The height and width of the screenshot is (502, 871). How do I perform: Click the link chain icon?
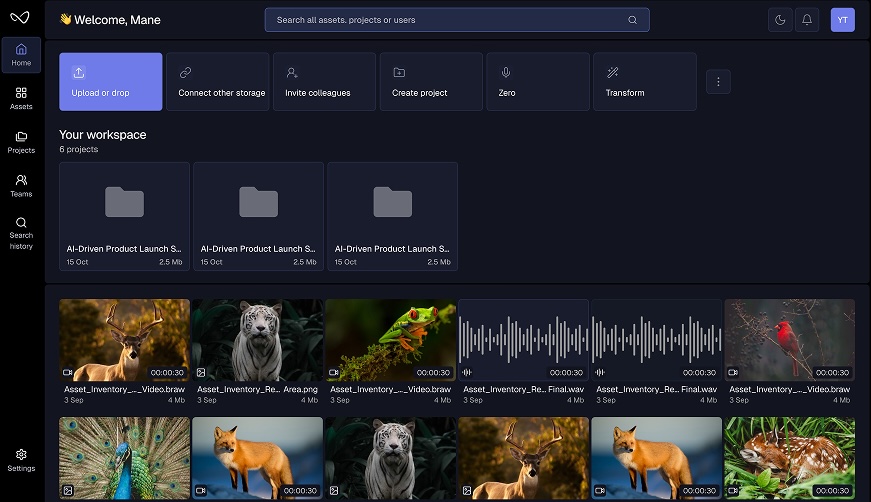(185, 72)
